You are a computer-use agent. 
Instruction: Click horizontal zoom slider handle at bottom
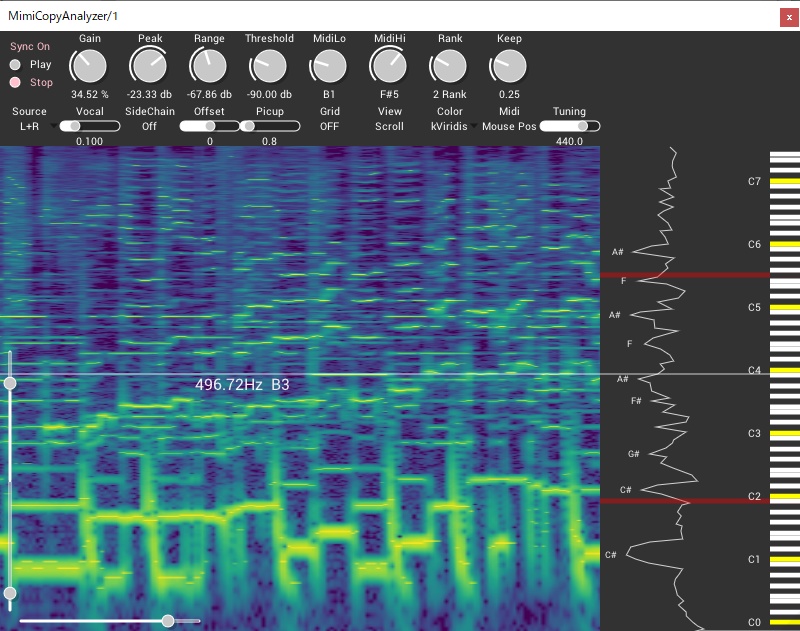(x=168, y=621)
